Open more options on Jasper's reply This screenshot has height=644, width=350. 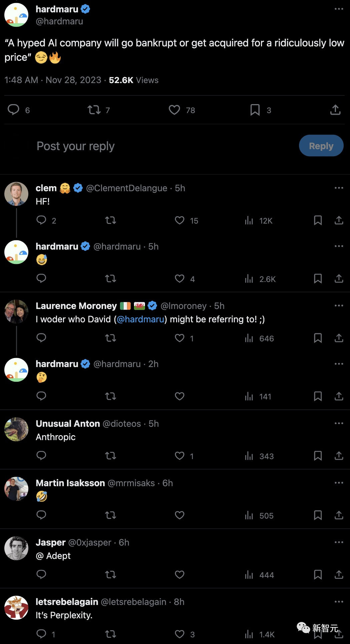coord(339,542)
